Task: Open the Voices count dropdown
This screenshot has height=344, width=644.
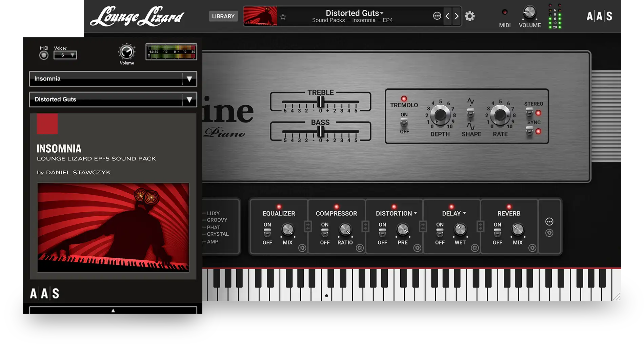Action: pos(65,55)
